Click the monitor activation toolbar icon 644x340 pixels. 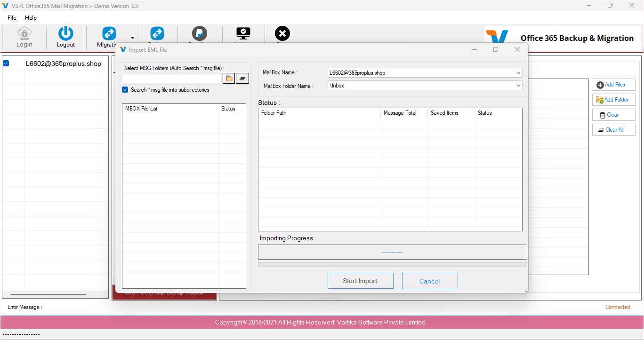pyautogui.click(x=243, y=33)
